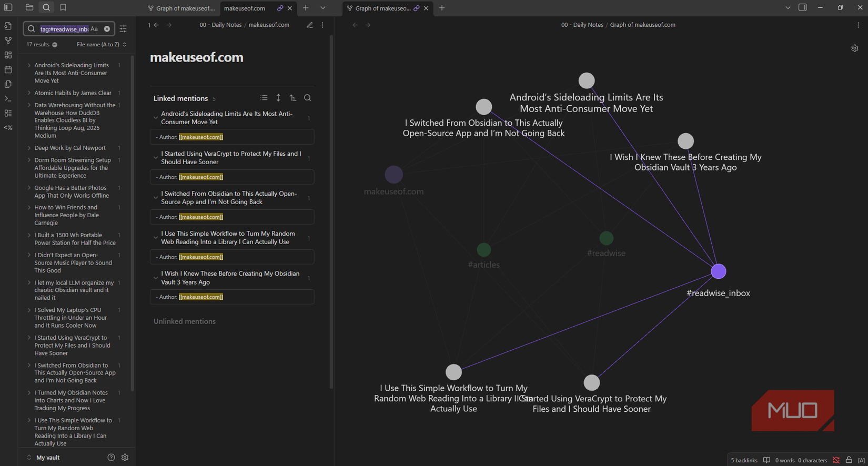Expand the Unlinked mentions section

coord(185,321)
